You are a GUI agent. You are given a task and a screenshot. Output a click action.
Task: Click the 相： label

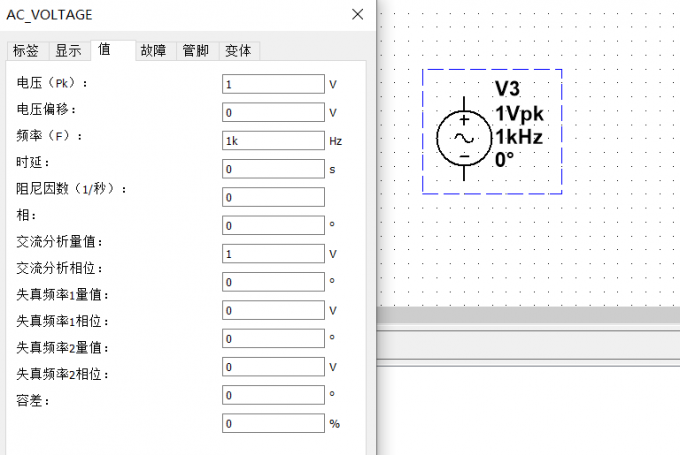(x=26, y=215)
